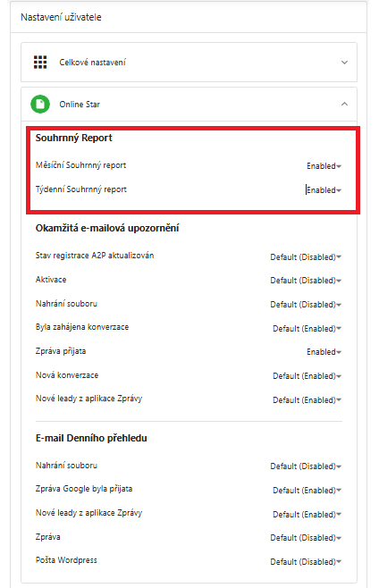The image size is (379, 588).
Task: Click the Celkové nastavení section title
Action: point(92,63)
